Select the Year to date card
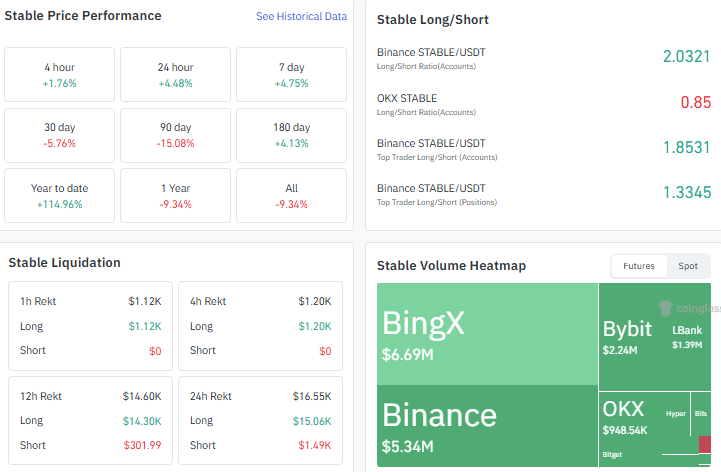Viewport: 721px width, 472px height. point(59,196)
